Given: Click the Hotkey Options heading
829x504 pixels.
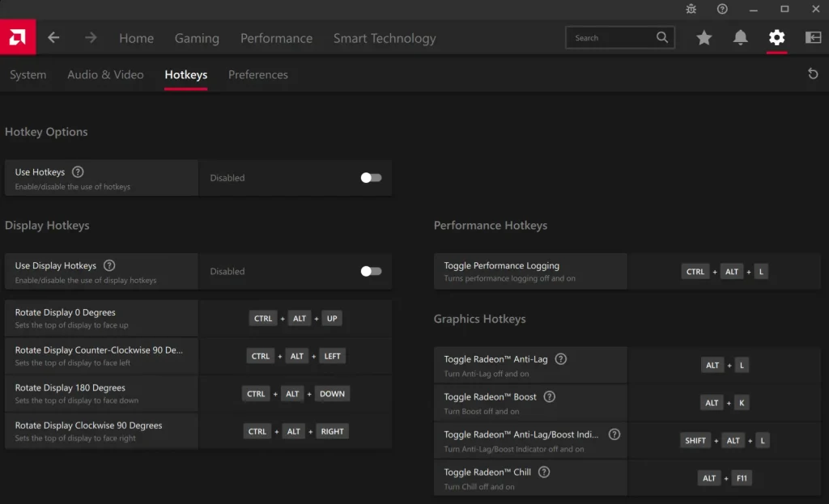Looking at the screenshot, I should coord(46,132).
